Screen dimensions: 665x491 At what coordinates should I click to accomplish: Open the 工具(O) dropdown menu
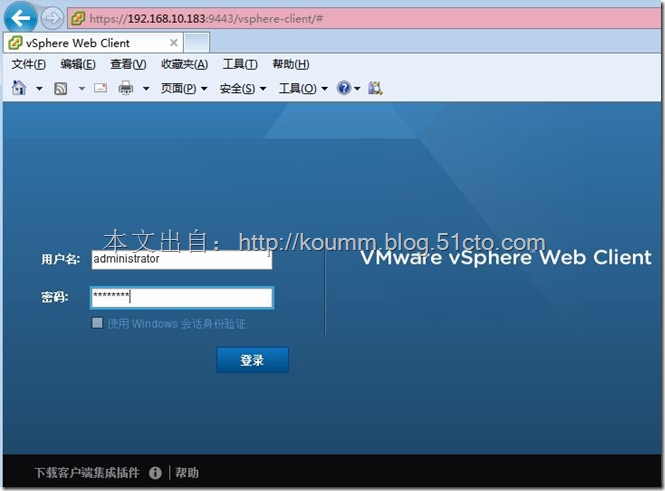(x=303, y=88)
